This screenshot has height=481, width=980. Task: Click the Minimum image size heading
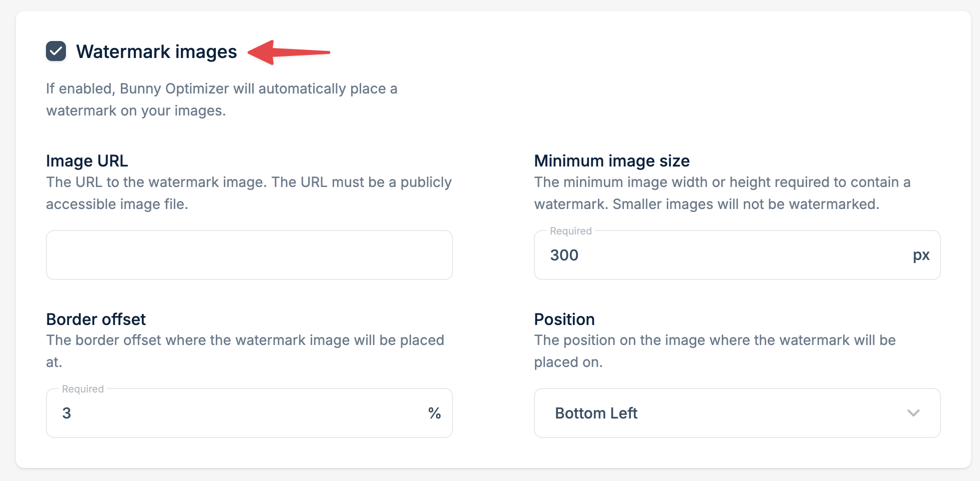(611, 160)
